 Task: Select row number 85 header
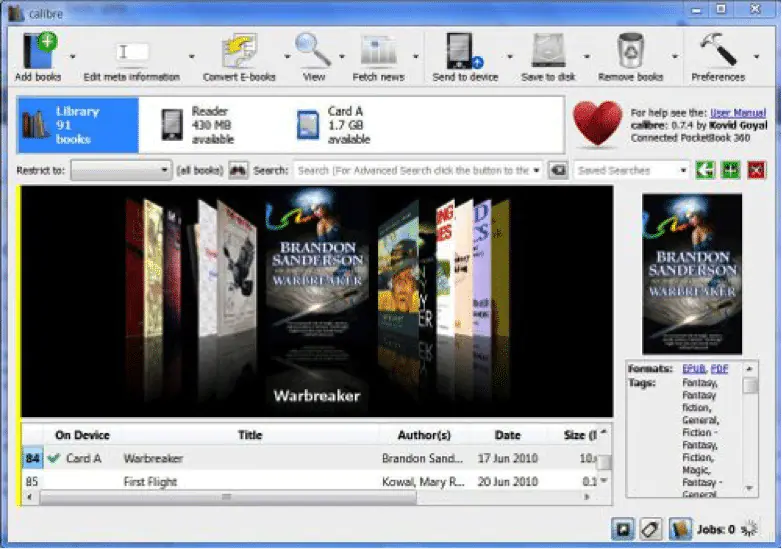pos(32,482)
